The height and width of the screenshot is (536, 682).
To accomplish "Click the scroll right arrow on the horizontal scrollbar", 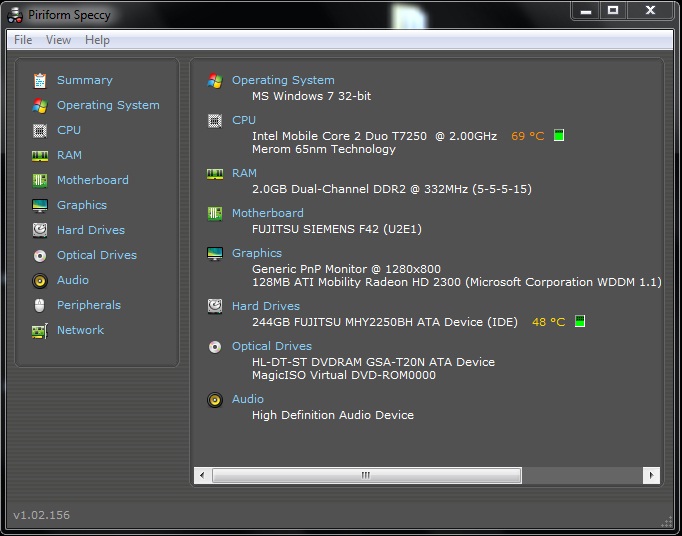I will pos(651,475).
